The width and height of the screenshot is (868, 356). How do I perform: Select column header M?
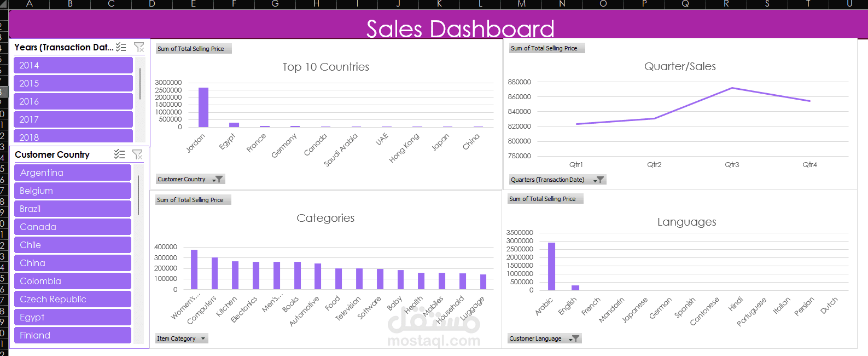[x=521, y=4]
